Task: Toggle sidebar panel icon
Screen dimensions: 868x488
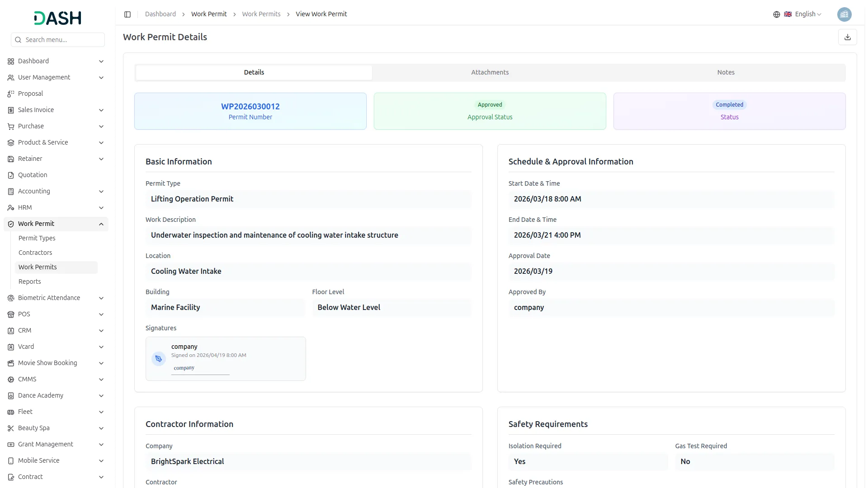Action: pyautogui.click(x=127, y=14)
